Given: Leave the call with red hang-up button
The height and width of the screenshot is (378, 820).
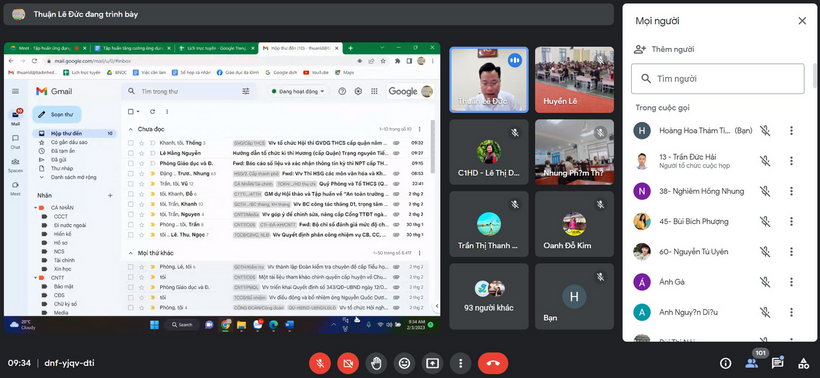Looking at the screenshot, I should coord(493,363).
